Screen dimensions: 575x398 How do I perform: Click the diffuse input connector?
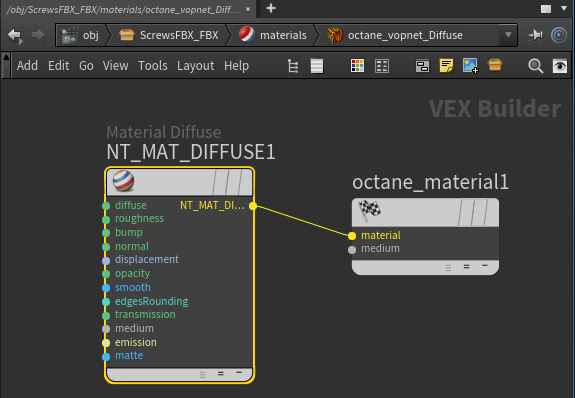point(106,205)
